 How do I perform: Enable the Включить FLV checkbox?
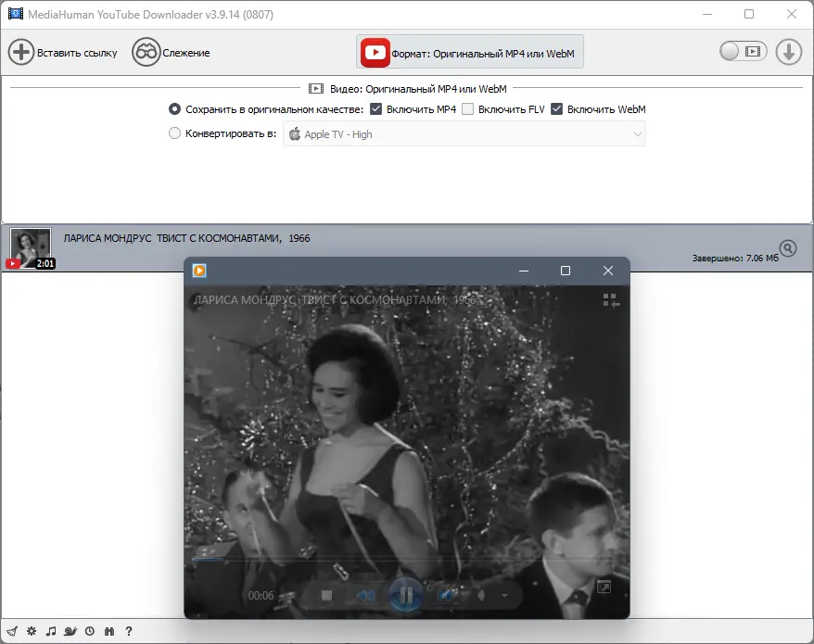[x=468, y=109]
